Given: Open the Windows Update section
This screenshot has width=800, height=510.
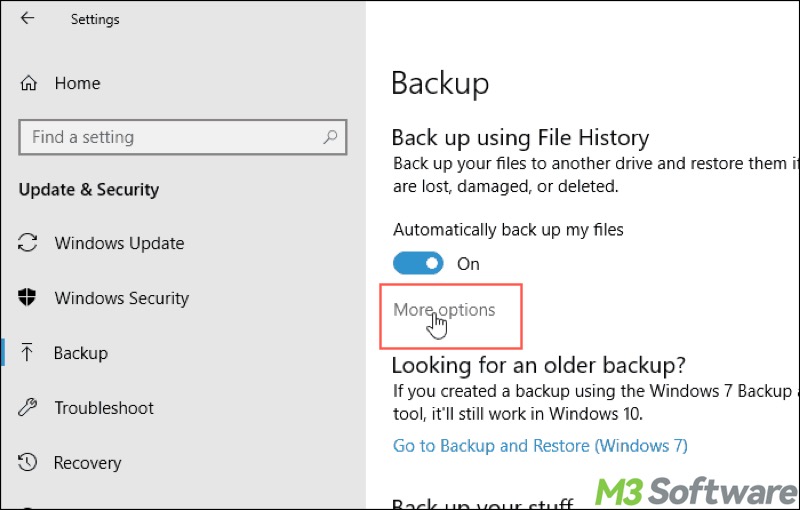Looking at the screenshot, I should 119,243.
